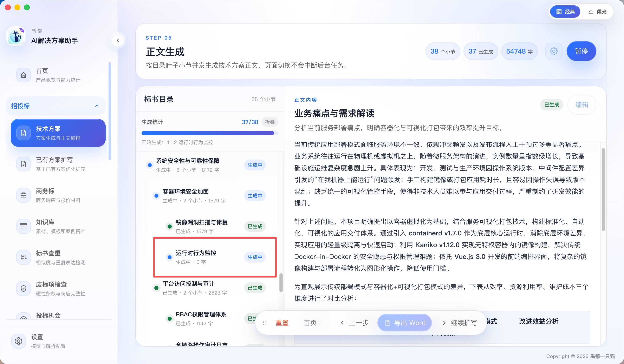Collapse the sidebar with arrow button
The height and width of the screenshot is (364, 624).
(118, 40)
